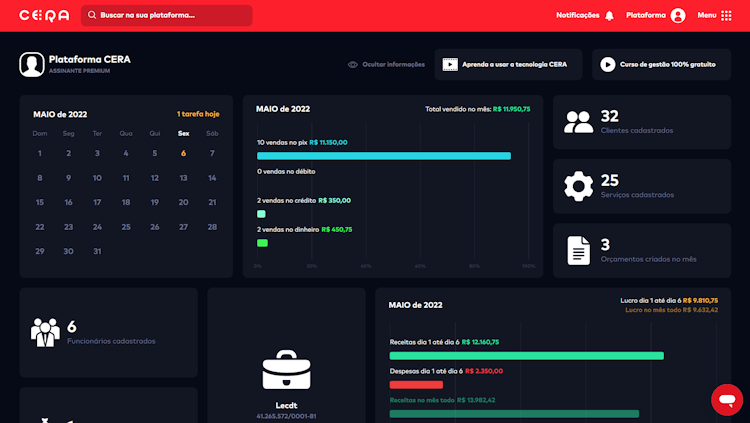This screenshot has height=423, width=750.
Task: Click the '10 vendas no pix' label
Action: [x=282, y=143]
